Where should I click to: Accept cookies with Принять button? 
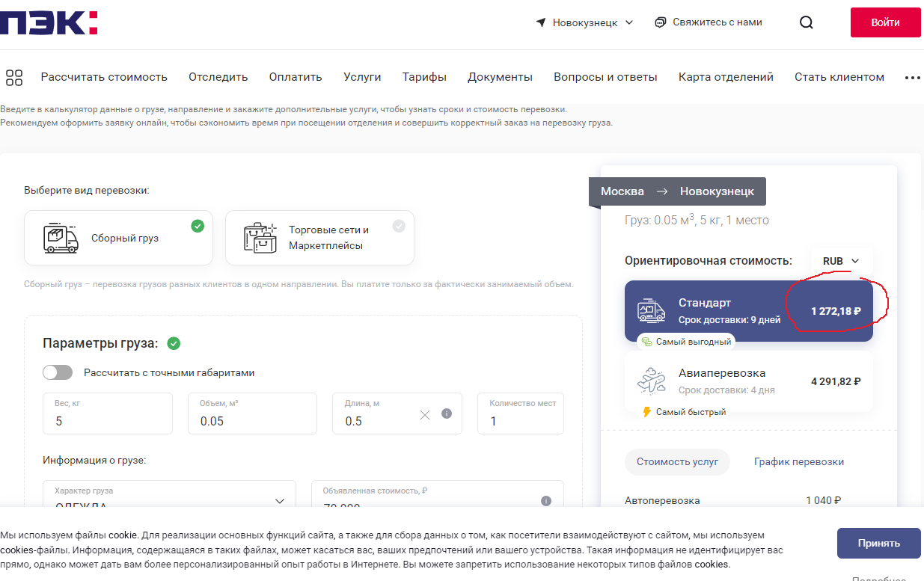click(878, 543)
